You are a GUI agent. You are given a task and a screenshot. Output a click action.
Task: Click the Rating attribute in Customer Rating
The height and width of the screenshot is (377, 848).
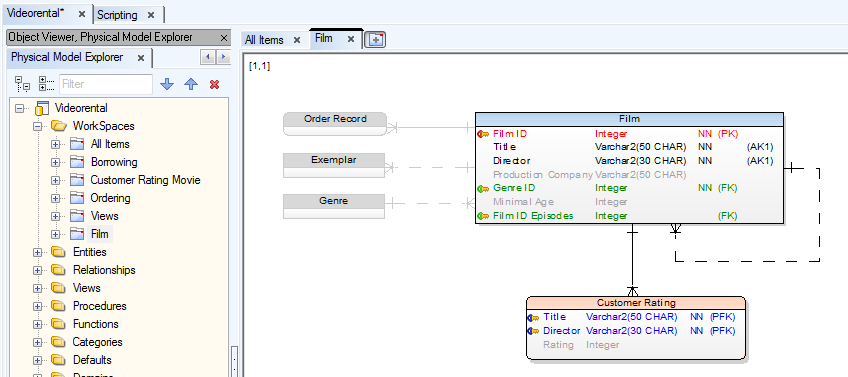pyautogui.click(x=636, y=345)
